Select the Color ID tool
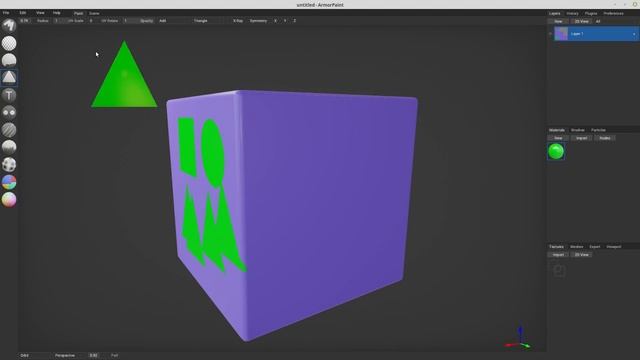Screen dimensions: 640x360 tap(9, 182)
